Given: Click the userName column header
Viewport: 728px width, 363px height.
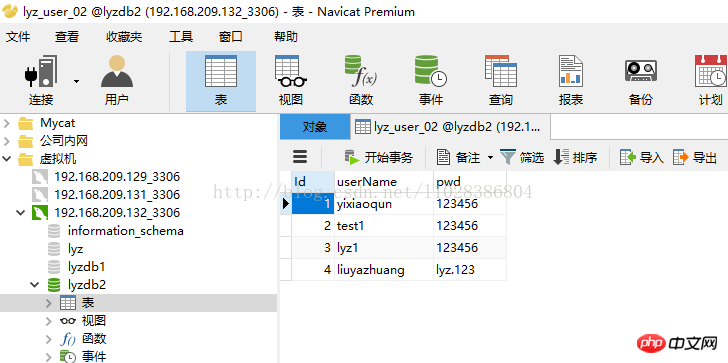Looking at the screenshot, I should click(x=384, y=182).
